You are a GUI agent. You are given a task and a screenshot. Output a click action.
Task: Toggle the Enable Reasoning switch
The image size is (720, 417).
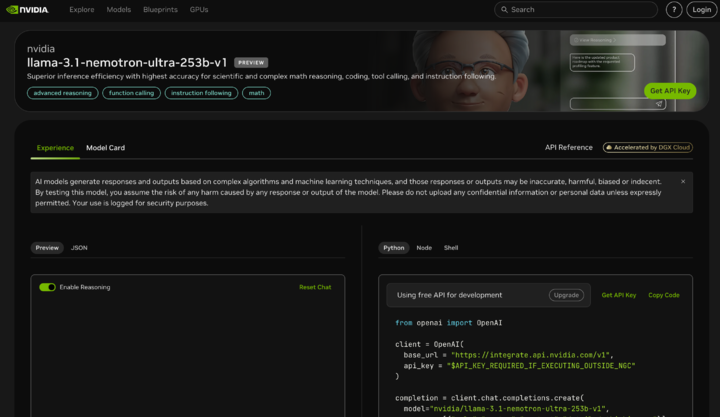47,287
